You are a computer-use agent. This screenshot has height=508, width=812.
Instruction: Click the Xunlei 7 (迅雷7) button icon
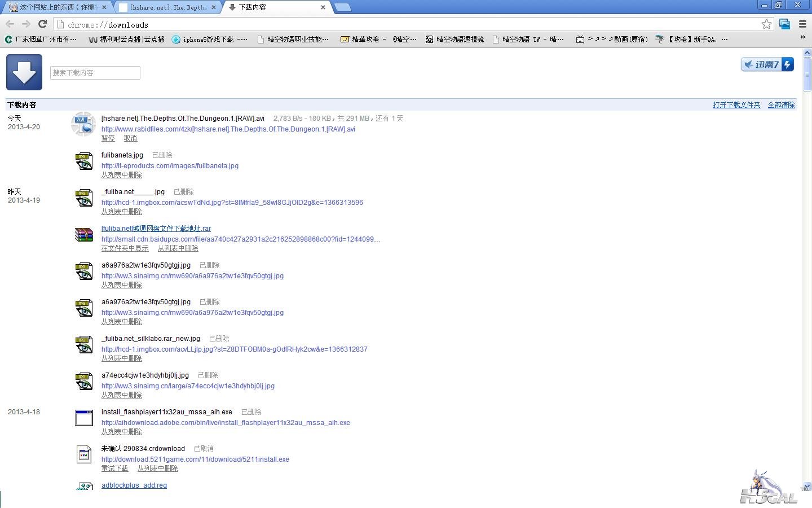pyautogui.click(x=767, y=64)
